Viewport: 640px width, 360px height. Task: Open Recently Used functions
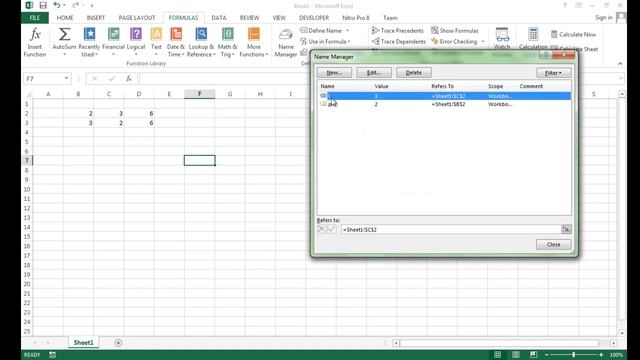tap(89, 42)
